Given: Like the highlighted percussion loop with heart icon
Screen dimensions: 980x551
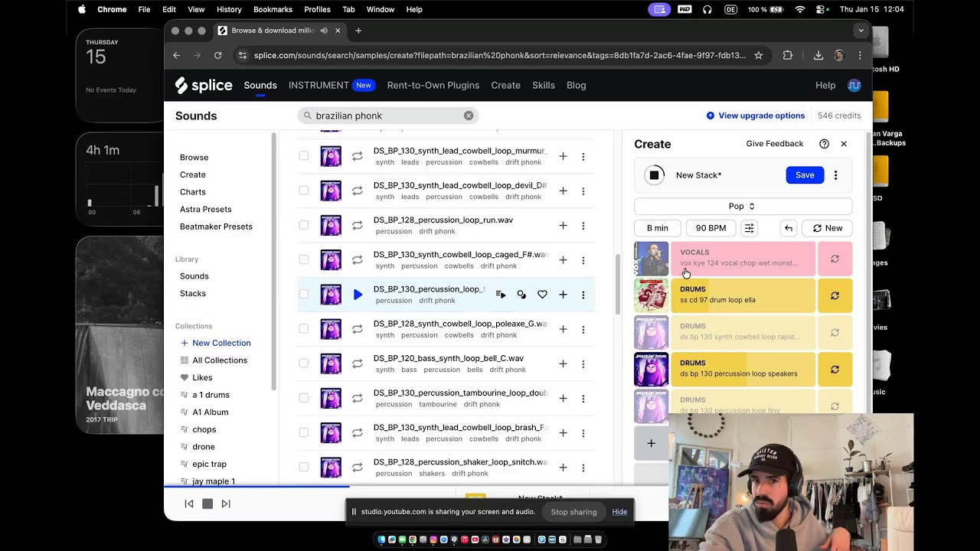Looking at the screenshot, I should pos(542,295).
